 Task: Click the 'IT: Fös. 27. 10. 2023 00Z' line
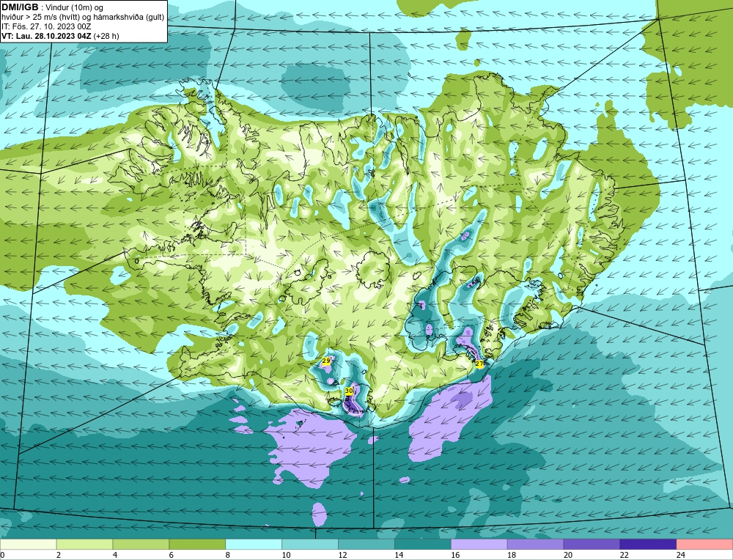(46, 26)
